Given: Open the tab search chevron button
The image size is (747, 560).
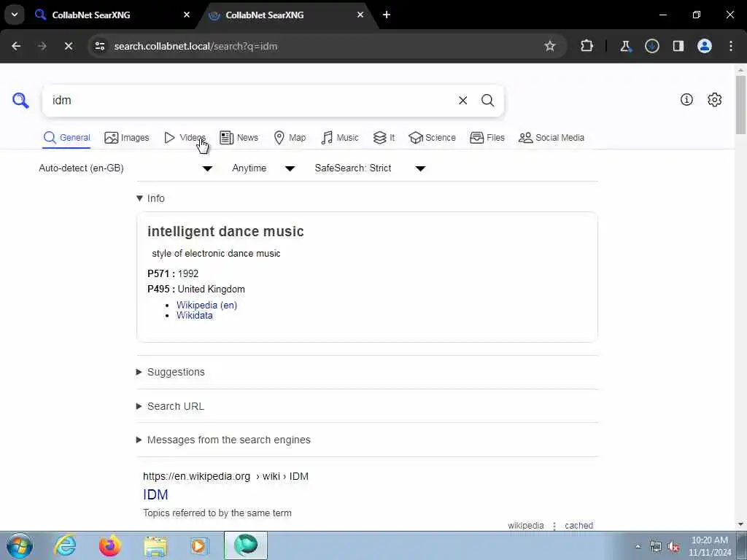Looking at the screenshot, I should tap(15, 15).
